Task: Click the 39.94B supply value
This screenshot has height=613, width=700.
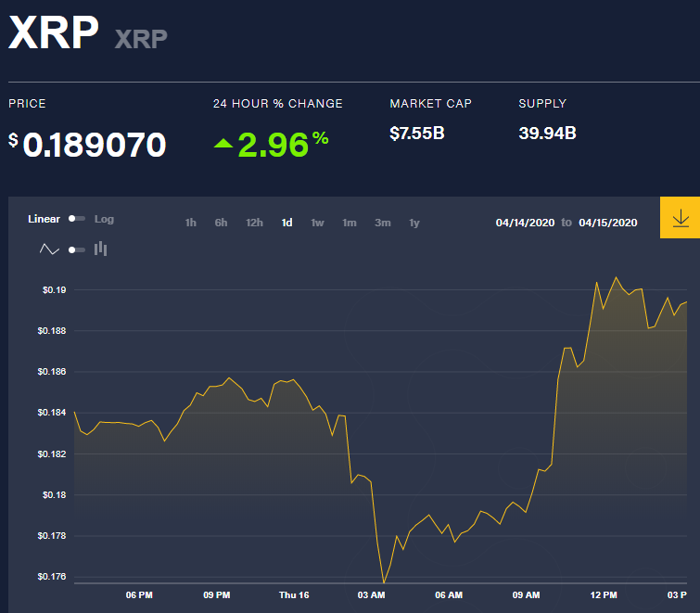Action: [x=547, y=133]
